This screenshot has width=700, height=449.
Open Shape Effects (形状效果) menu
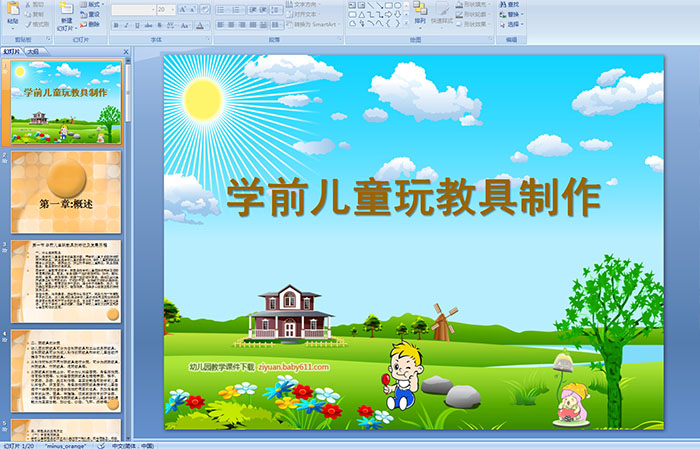[x=474, y=24]
